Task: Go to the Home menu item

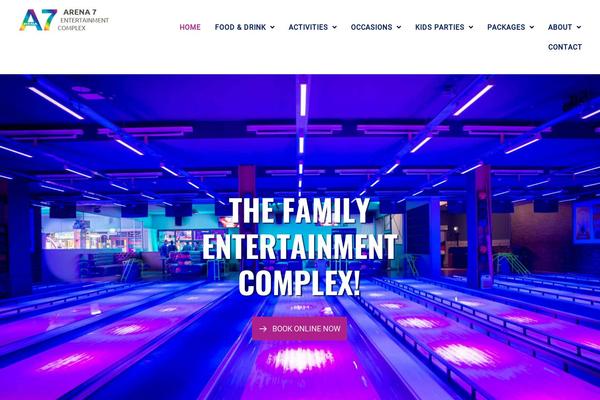Action: pyautogui.click(x=190, y=27)
